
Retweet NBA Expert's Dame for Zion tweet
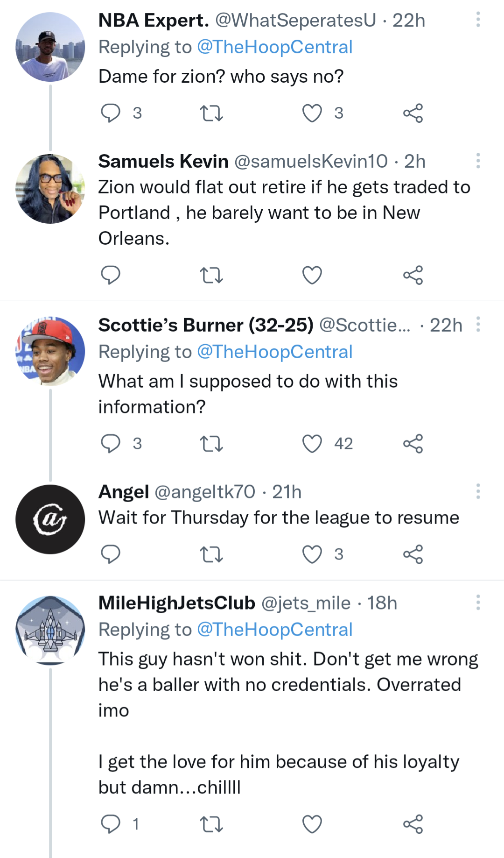(211, 113)
